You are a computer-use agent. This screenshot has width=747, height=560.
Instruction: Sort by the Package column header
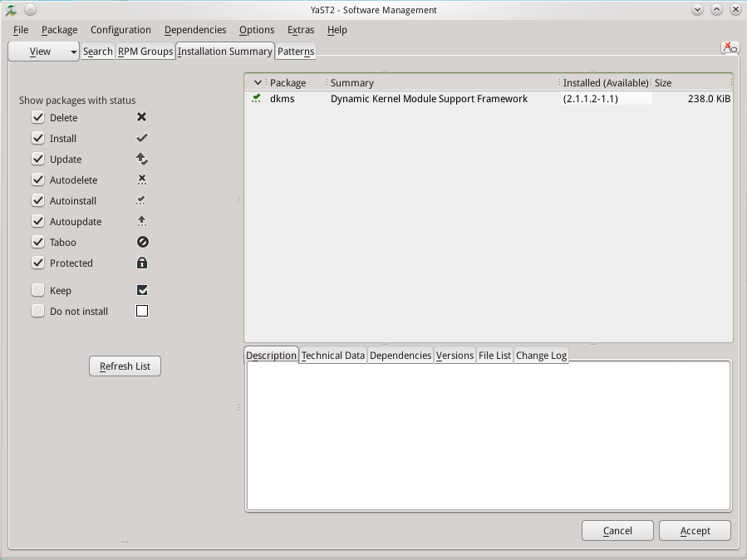coord(295,83)
